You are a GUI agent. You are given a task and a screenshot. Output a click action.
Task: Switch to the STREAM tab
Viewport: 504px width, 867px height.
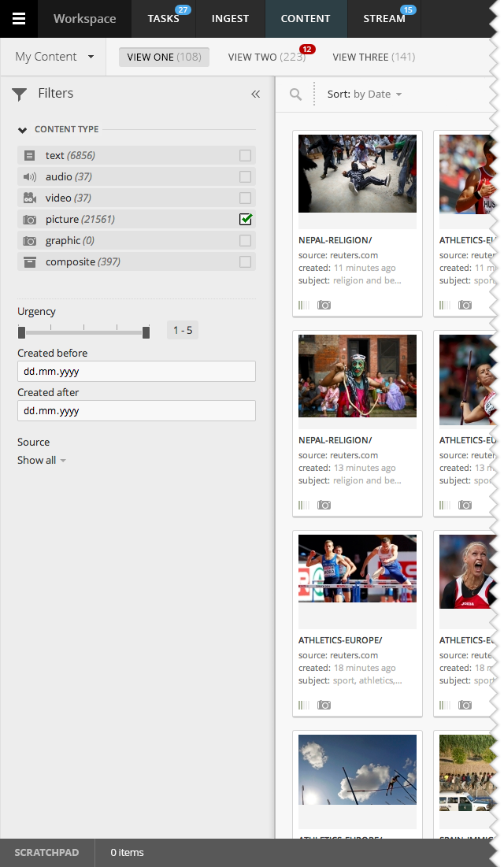pyautogui.click(x=384, y=19)
